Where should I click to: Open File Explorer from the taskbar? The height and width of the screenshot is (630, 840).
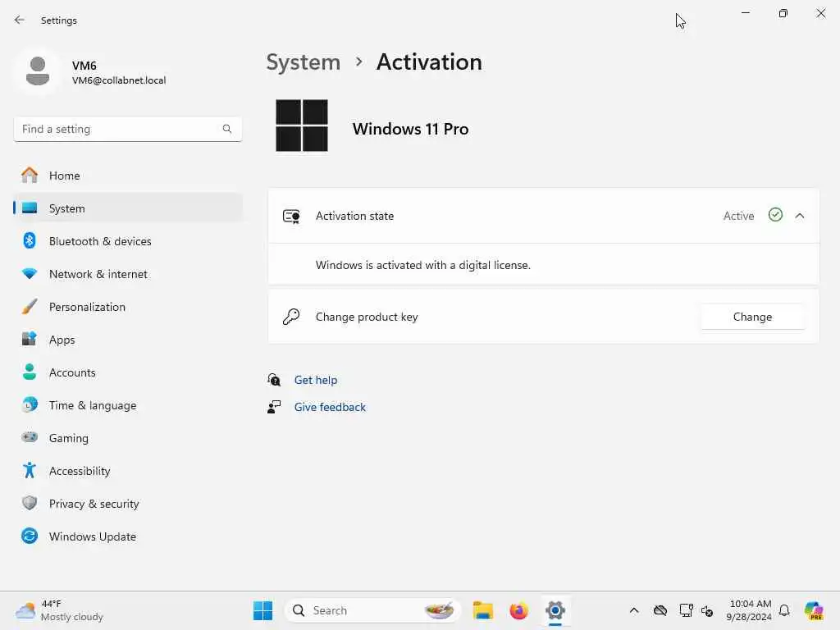coord(482,610)
